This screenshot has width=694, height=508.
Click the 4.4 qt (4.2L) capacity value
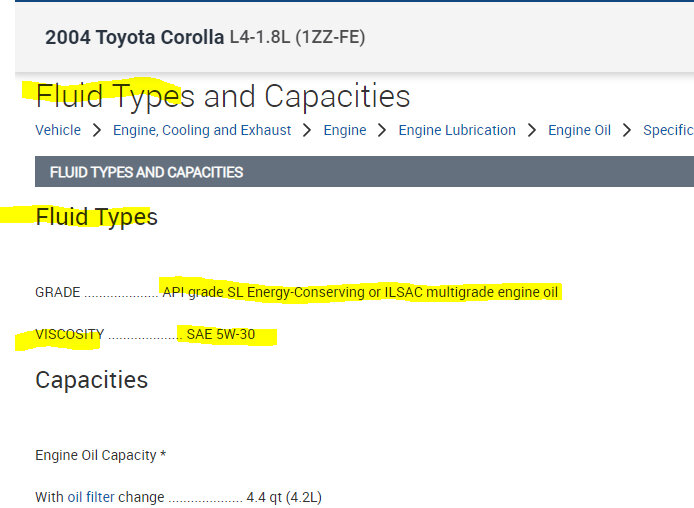pyautogui.click(x=284, y=497)
